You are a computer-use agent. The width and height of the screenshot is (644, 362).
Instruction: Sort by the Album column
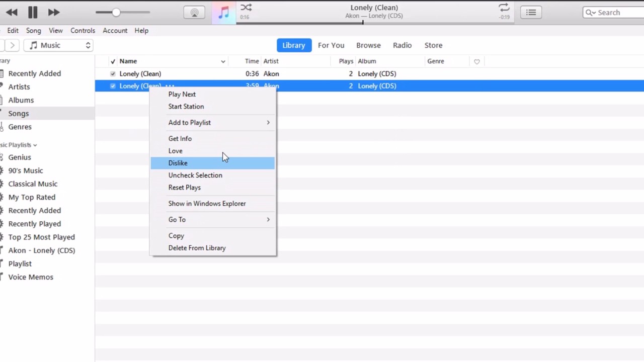[367, 61]
